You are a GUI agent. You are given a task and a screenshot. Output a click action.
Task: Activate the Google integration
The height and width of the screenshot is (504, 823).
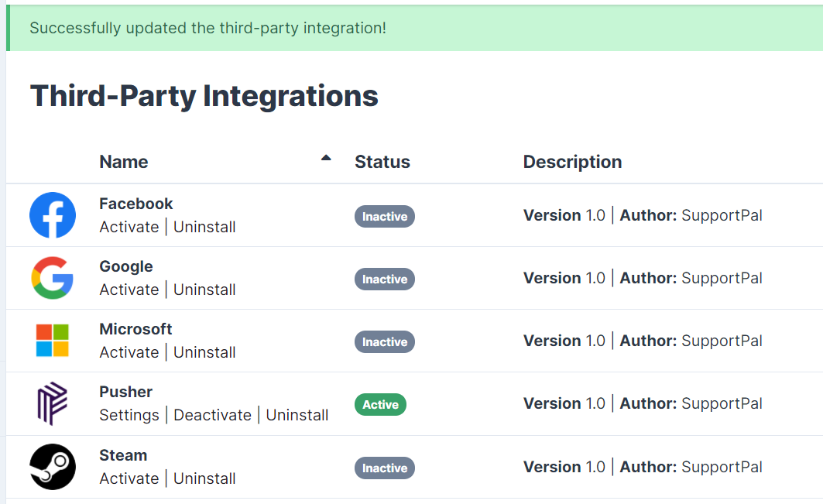pyautogui.click(x=129, y=290)
